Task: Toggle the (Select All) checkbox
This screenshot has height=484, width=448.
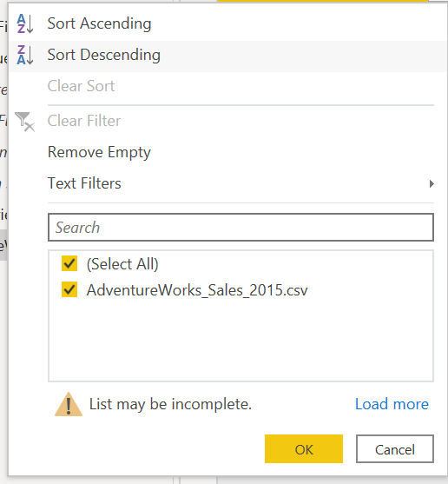Action: pos(69,263)
